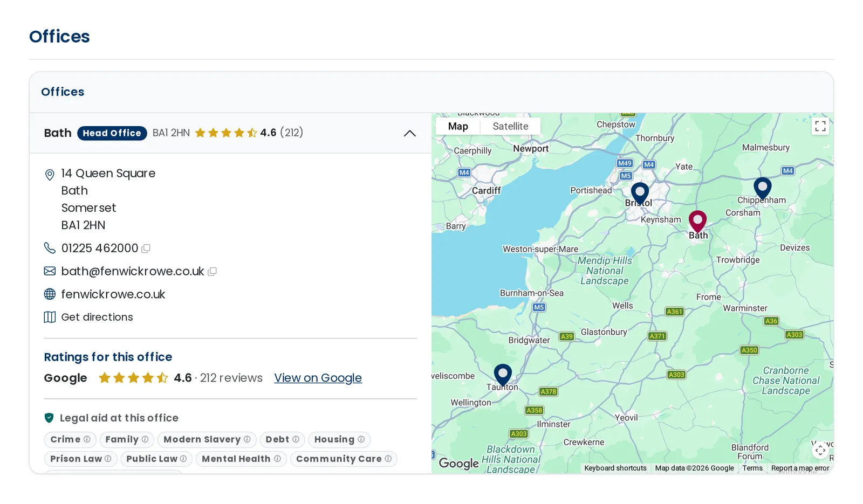Copy the bath@fenwickrowe.co.uk email address
Viewport: 863px width, 504px height.
pos(212,272)
